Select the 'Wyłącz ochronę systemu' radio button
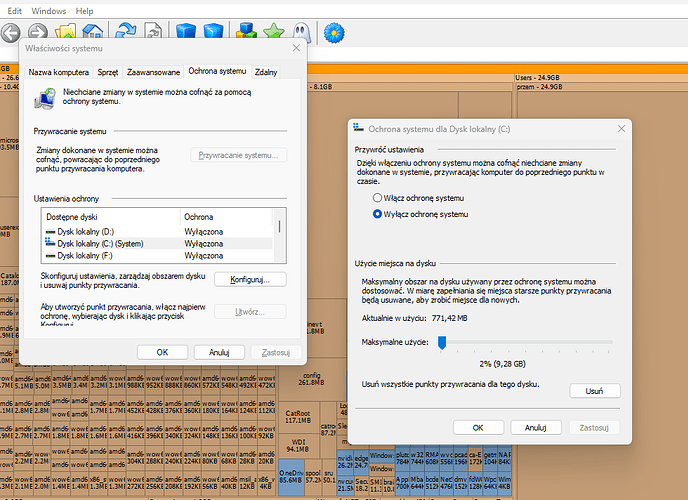Screen dimensions: 688x500 pyautogui.click(x=378, y=214)
